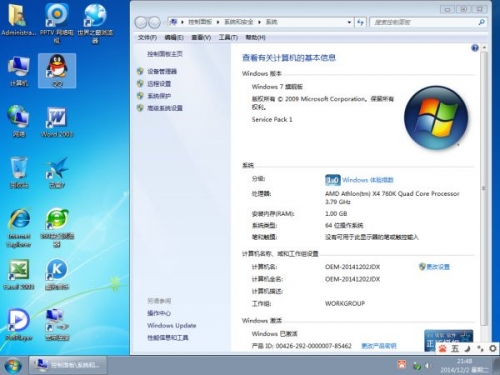Open Performance Information and Tools link
Screen dimensions: 500x375
pos(168,338)
